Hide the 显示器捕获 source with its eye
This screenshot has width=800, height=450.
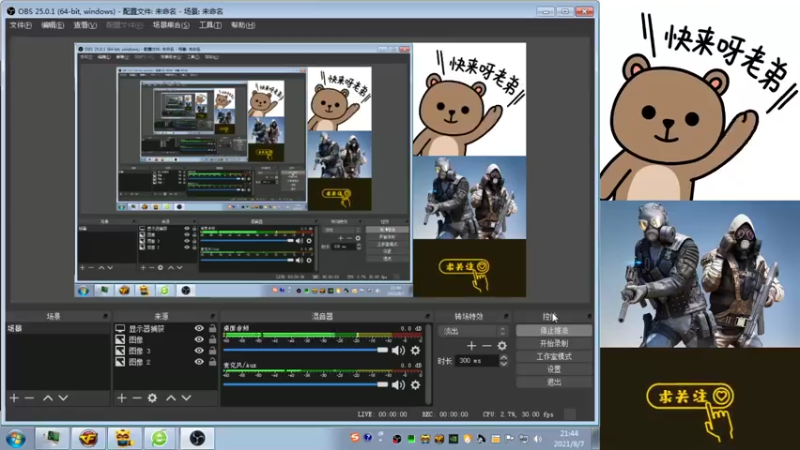pos(199,329)
